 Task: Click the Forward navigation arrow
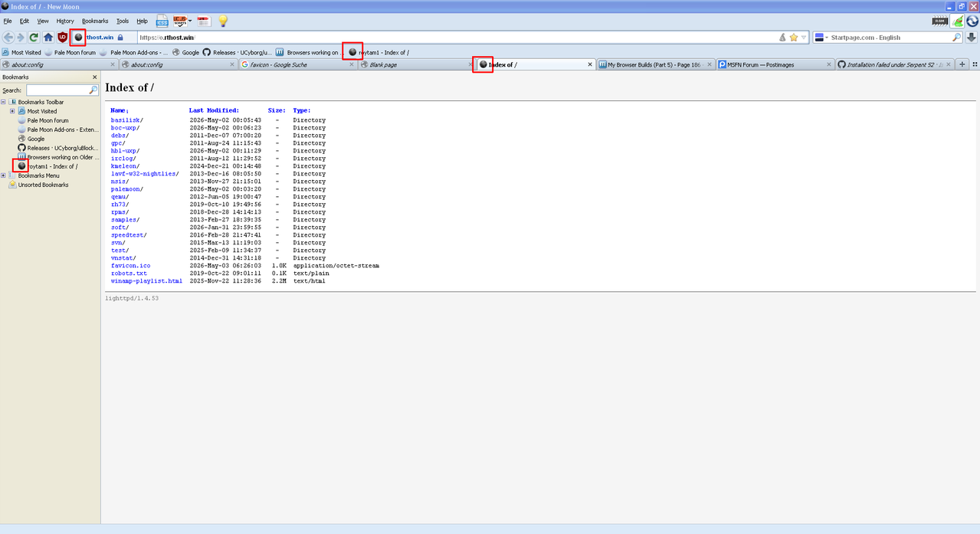pos(21,37)
